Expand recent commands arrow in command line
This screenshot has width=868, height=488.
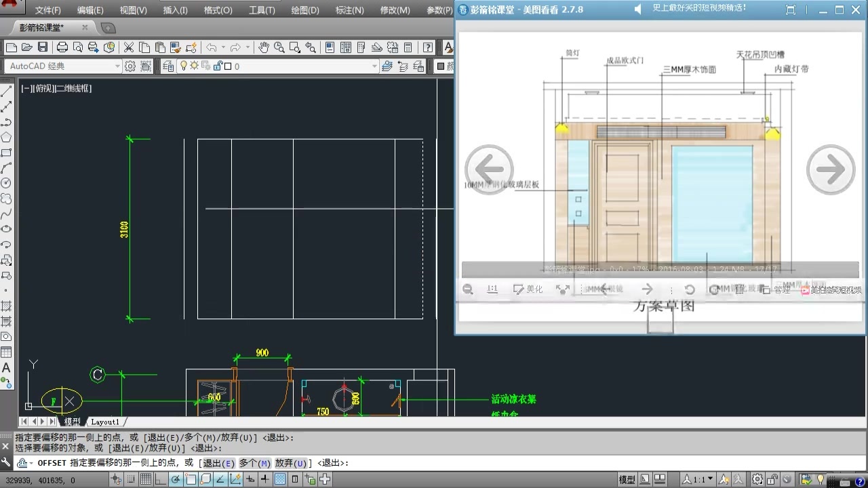[x=31, y=463]
